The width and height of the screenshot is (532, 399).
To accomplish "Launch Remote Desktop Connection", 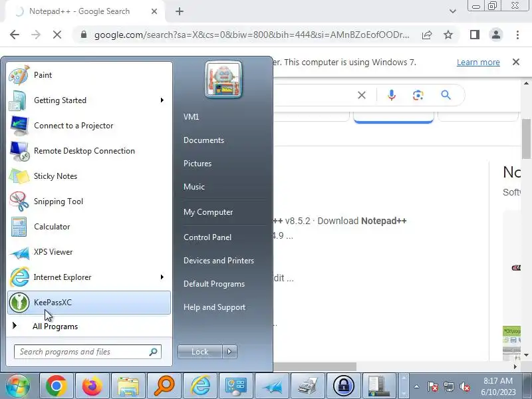I will (x=89, y=151).
